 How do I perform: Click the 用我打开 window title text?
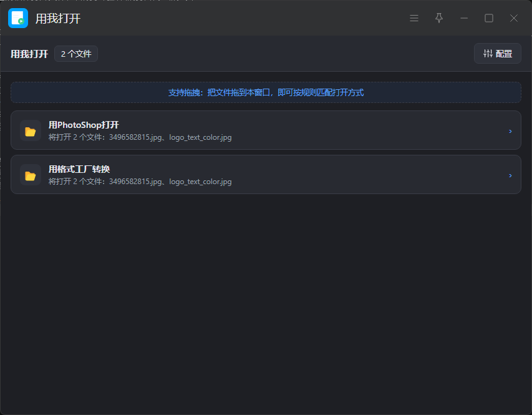coord(58,19)
